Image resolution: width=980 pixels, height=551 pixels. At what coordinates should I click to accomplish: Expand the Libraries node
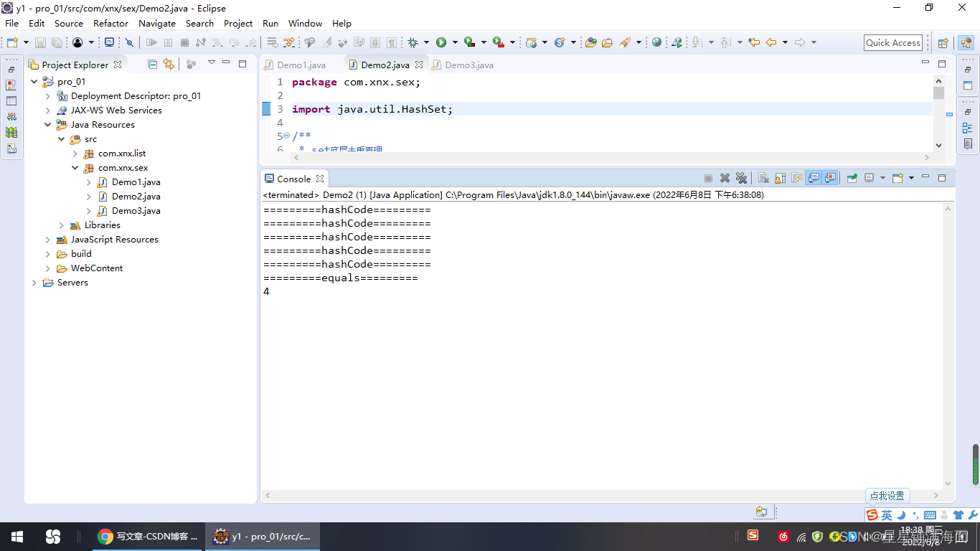point(61,225)
